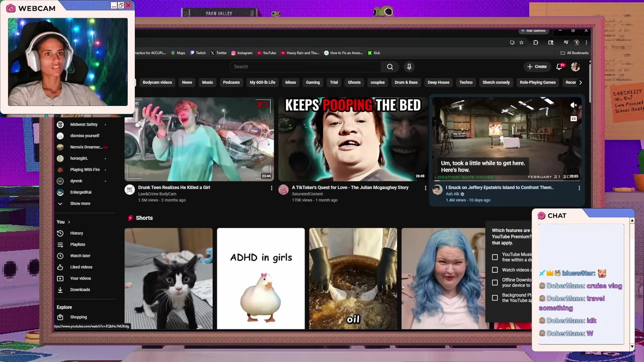The height and width of the screenshot is (362, 644).
Task: Close the WEBCAM overlay window
Action: point(128,5)
